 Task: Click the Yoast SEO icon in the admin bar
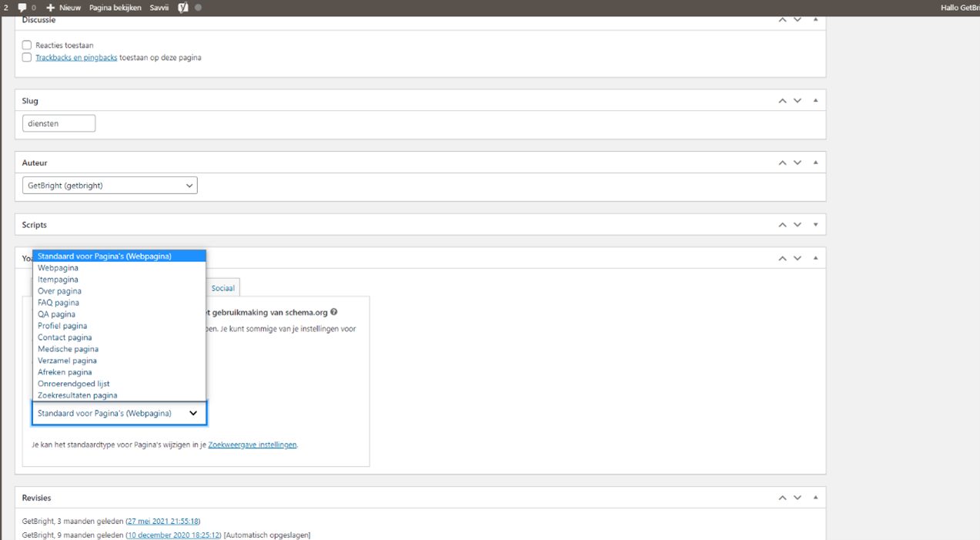click(x=182, y=7)
